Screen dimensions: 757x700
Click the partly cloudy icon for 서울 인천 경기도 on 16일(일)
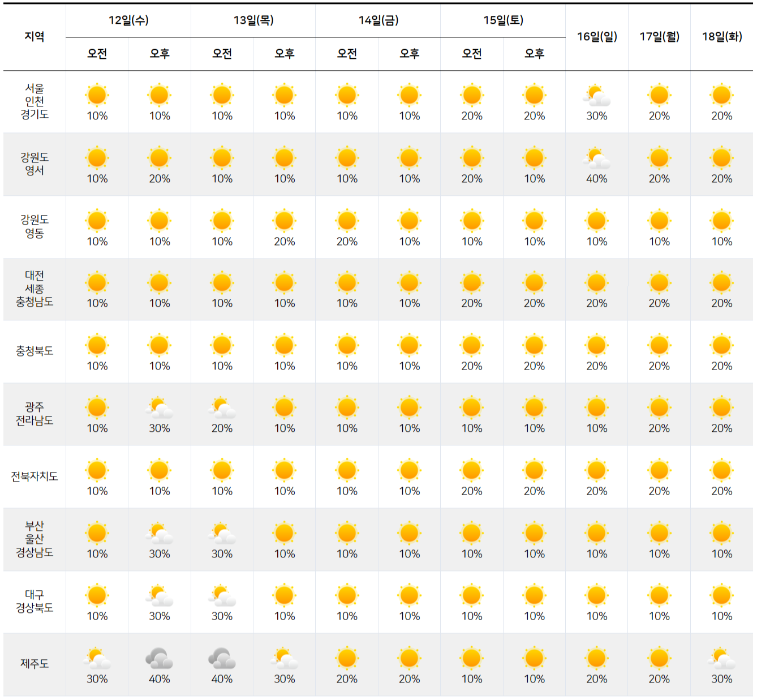point(596,96)
